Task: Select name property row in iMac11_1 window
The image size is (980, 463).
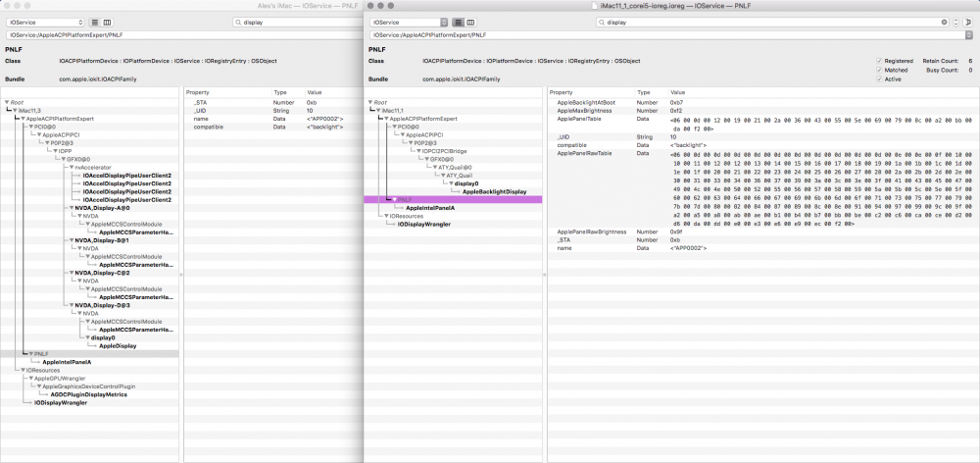Action: pos(762,248)
